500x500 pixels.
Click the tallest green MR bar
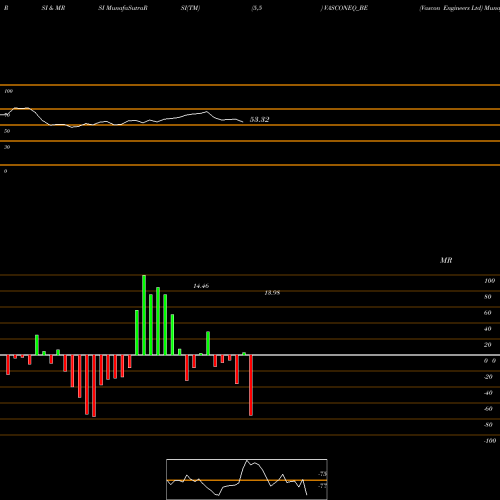144,315
